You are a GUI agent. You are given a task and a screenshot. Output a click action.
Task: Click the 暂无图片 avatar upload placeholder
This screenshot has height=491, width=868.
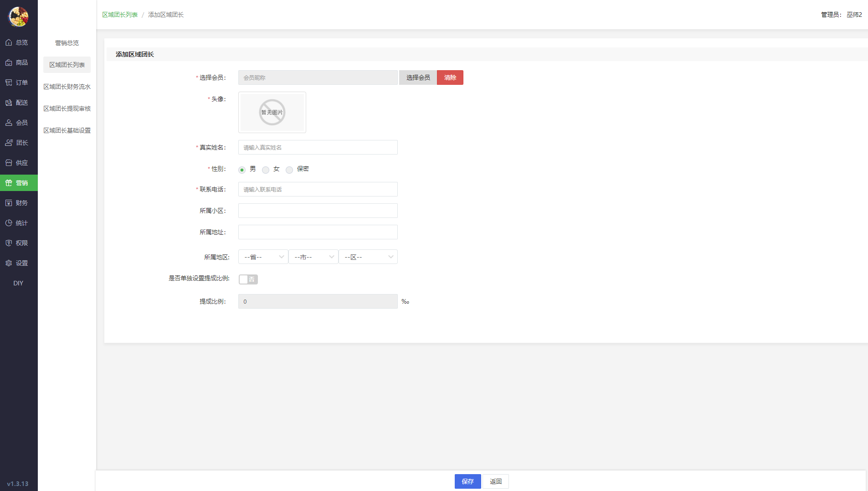[x=272, y=112]
